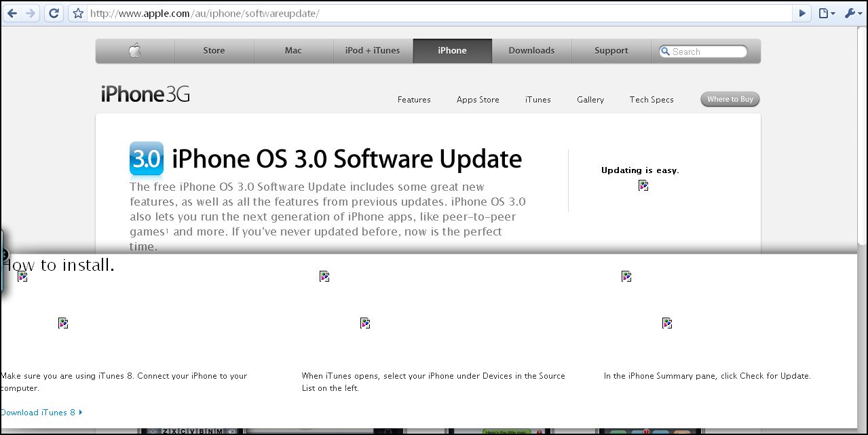
Task: Click the iPhone 3G logo heading
Action: click(145, 94)
